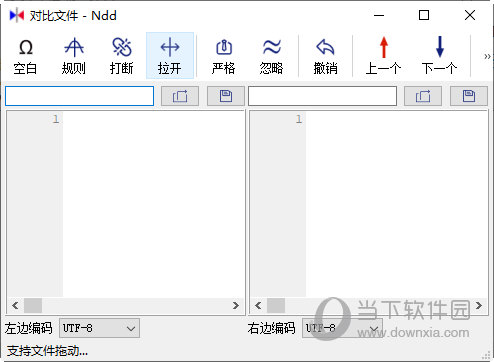Close the 对比文件 - Ndd window

coord(470,15)
